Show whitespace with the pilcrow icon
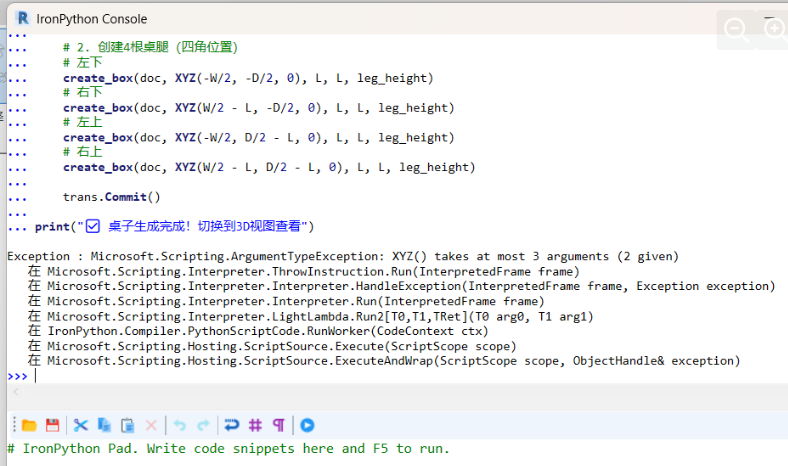788x466 pixels. coord(278,425)
